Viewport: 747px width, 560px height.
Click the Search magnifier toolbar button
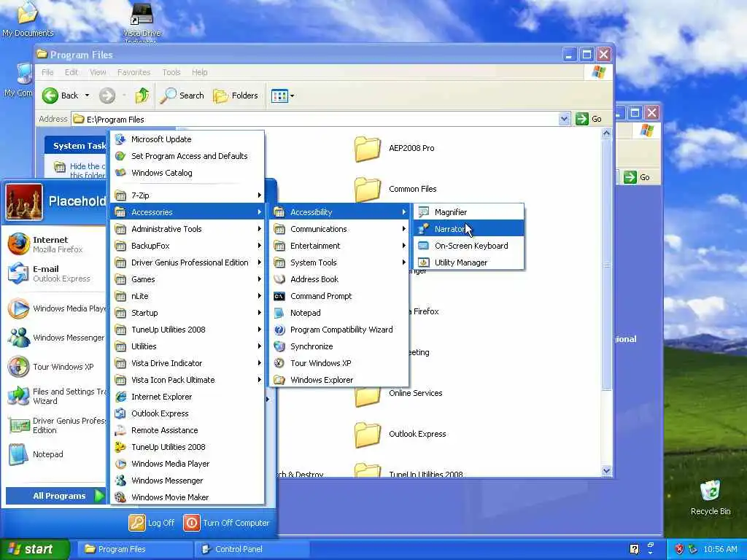(x=182, y=96)
